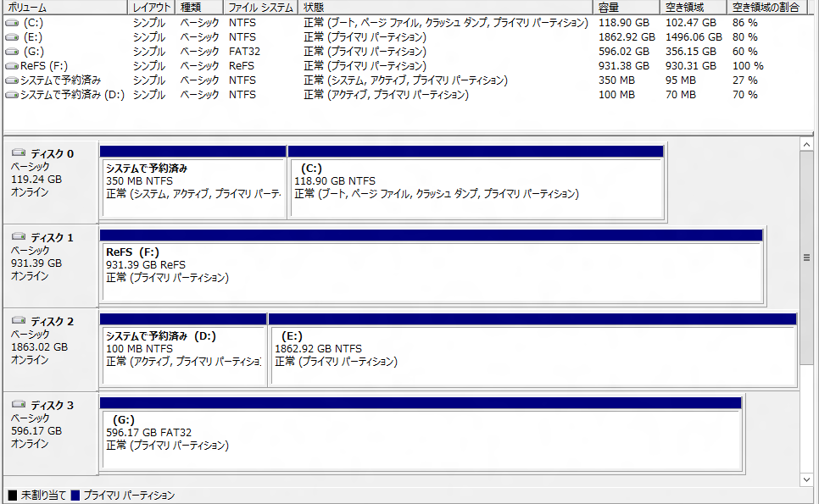Sort by the ボリューム column header
Viewport: 819px width, 504px height.
click(64, 7)
